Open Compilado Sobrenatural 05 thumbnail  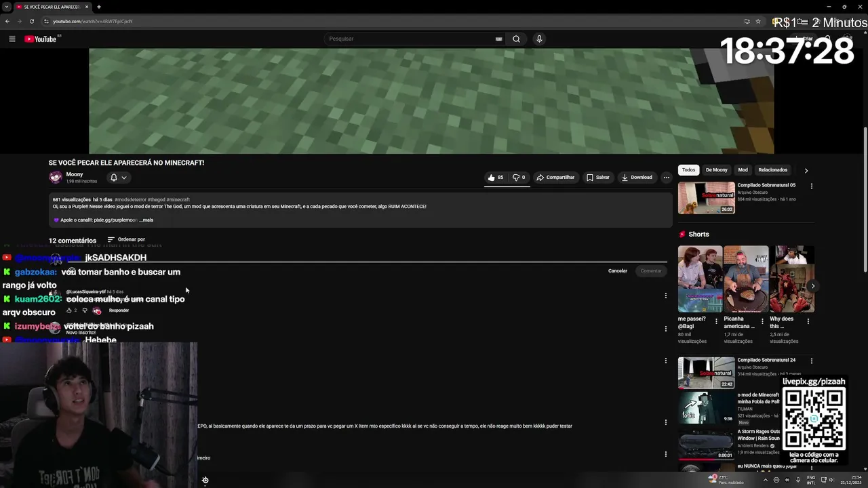click(706, 198)
